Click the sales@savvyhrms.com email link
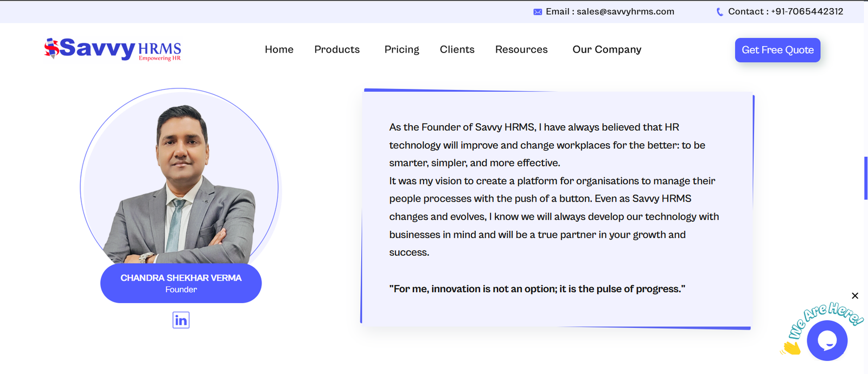The height and width of the screenshot is (374, 868). click(625, 11)
